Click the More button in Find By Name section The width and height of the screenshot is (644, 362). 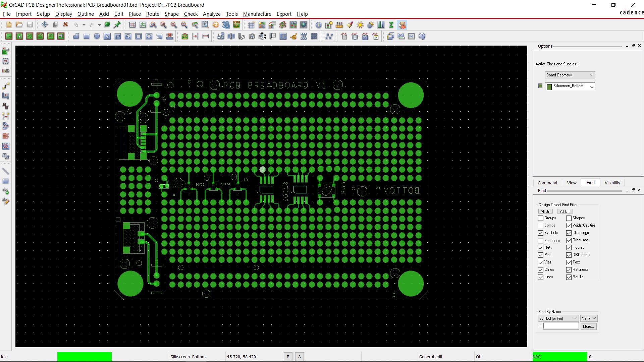click(588, 326)
